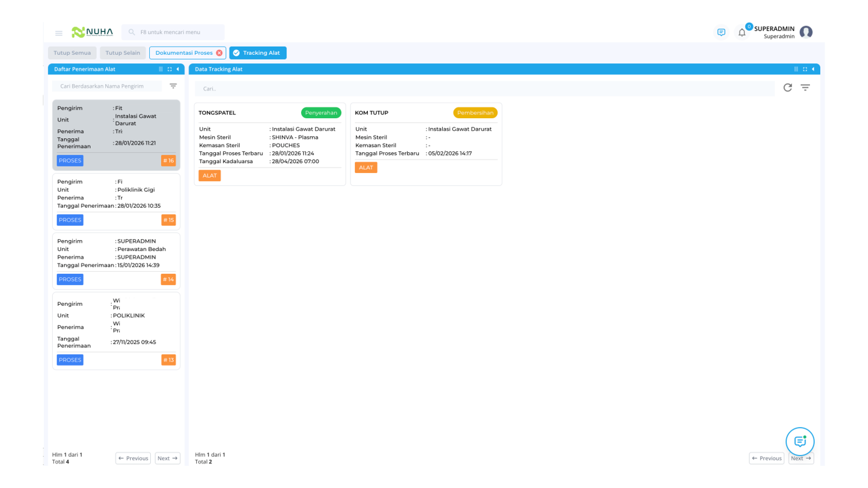Screen dimensions: 868x488
Task: Open filter for Daftar Penerimaan Alat list
Action: pyautogui.click(x=173, y=86)
